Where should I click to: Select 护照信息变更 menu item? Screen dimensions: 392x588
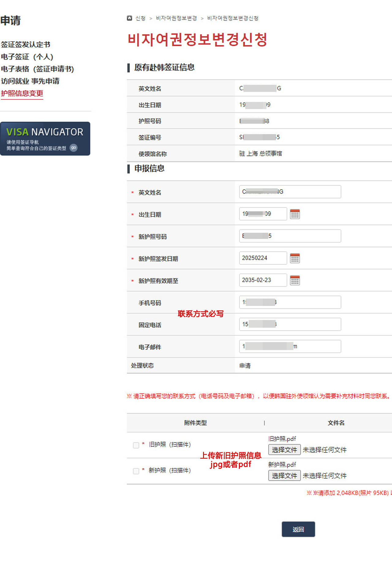(x=22, y=93)
